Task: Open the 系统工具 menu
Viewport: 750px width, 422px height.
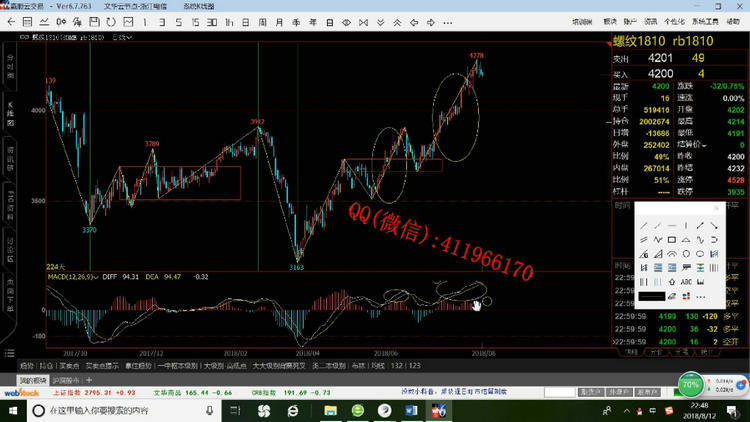Action: (x=704, y=20)
